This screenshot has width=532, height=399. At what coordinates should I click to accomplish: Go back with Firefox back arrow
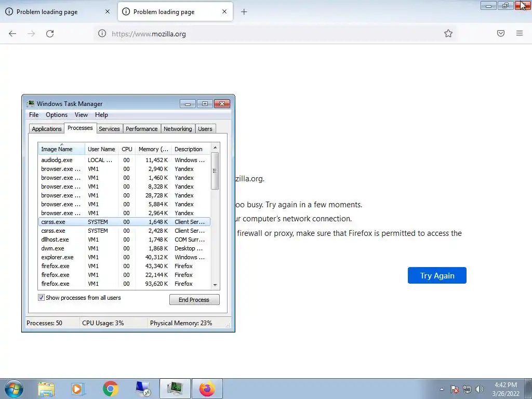coord(12,34)
